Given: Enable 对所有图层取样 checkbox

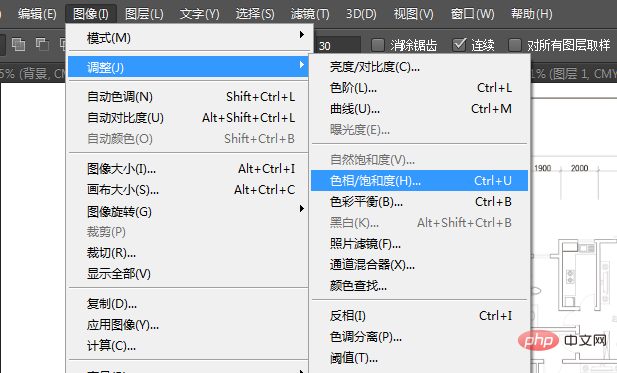Looking at the screenshot, I should (x=515, y=45).
